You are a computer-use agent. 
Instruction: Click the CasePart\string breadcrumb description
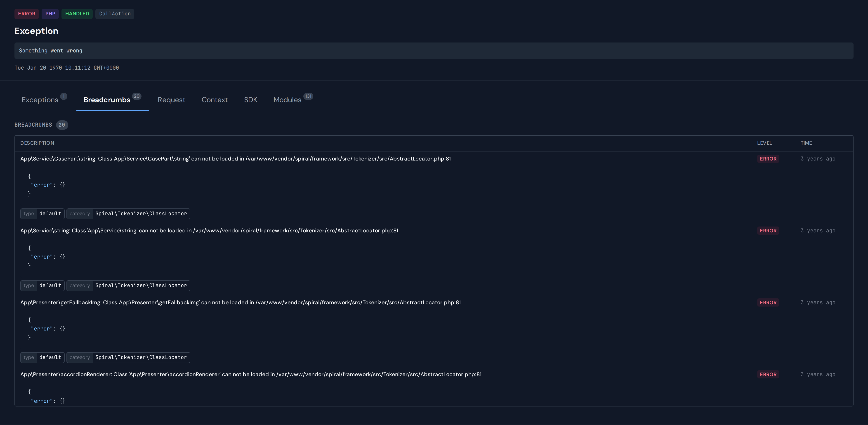pyautogui.click(x=235, y=159)
